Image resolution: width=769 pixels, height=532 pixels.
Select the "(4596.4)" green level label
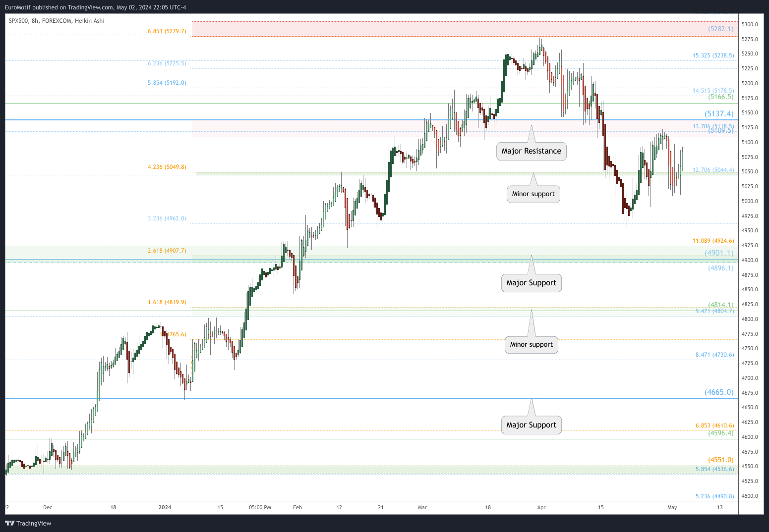721,433
